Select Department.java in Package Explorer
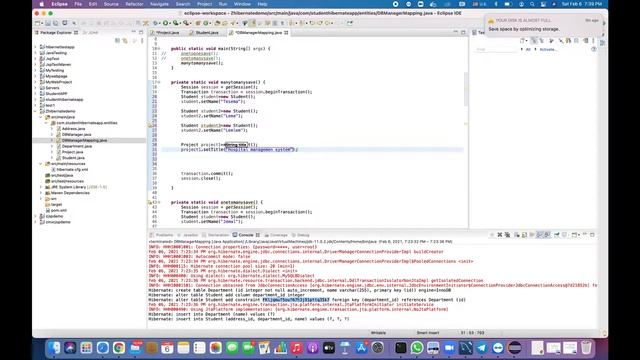Viewport: 640px width, 360px height. 77,146
